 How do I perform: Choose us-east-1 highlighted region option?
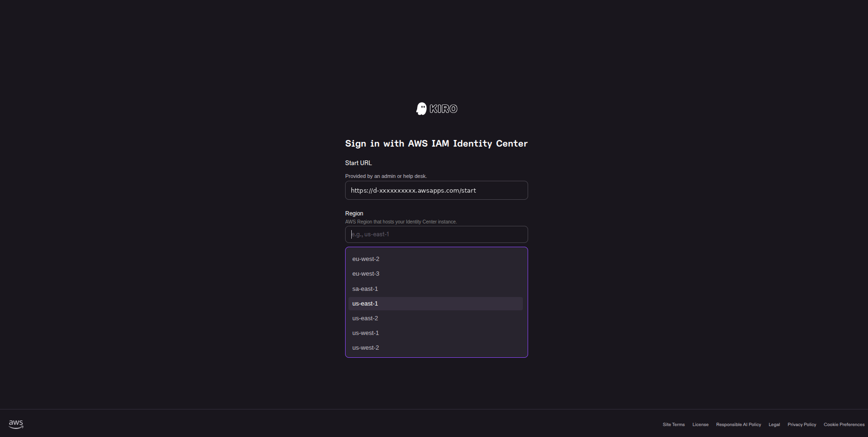pos(435,304)
